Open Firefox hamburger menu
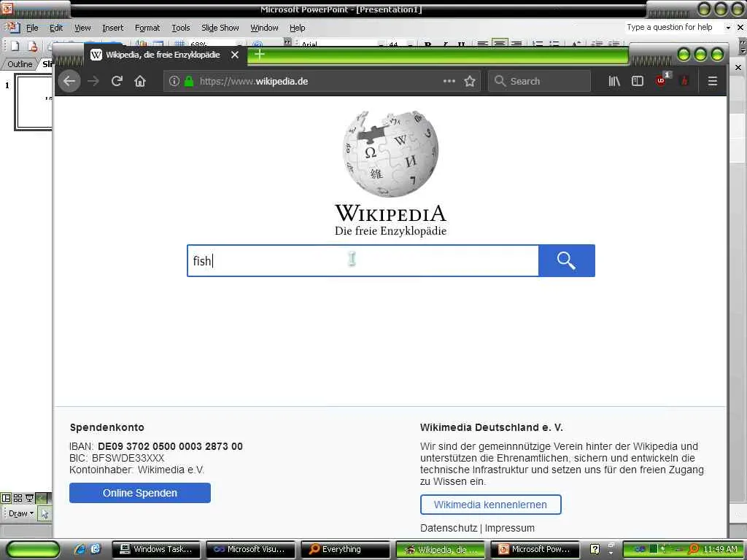The image size is (747, 560). tap(712, 81)
